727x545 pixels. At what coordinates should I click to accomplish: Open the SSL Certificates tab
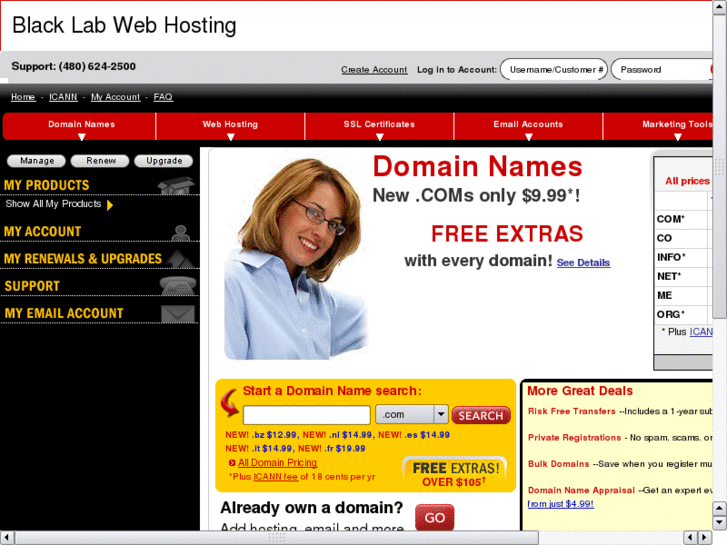[x=379, y=126]
